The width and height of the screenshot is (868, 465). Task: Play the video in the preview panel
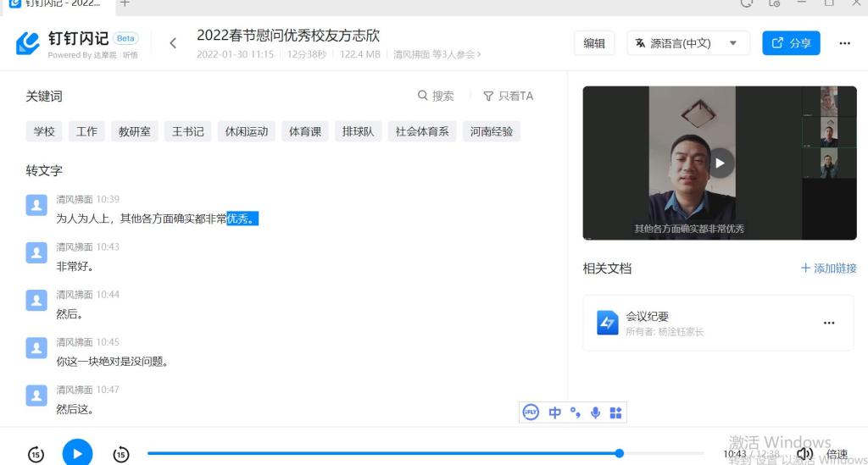click(x=721, y=163)
